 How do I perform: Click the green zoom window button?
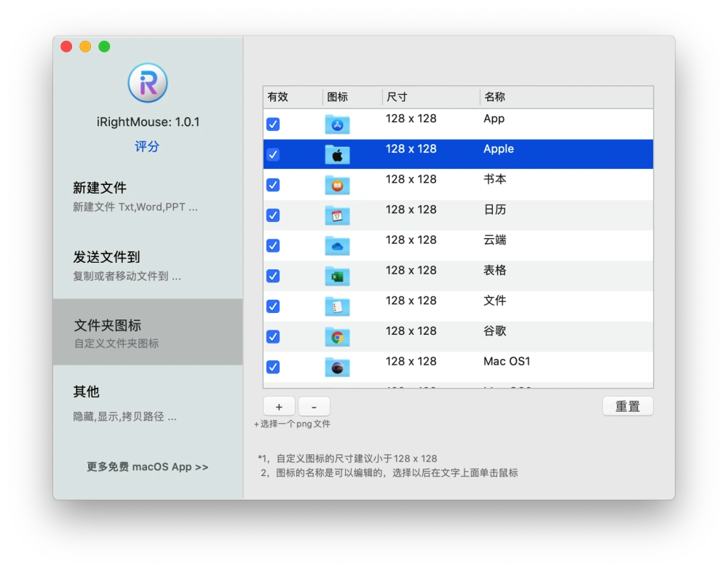[104, 47]
